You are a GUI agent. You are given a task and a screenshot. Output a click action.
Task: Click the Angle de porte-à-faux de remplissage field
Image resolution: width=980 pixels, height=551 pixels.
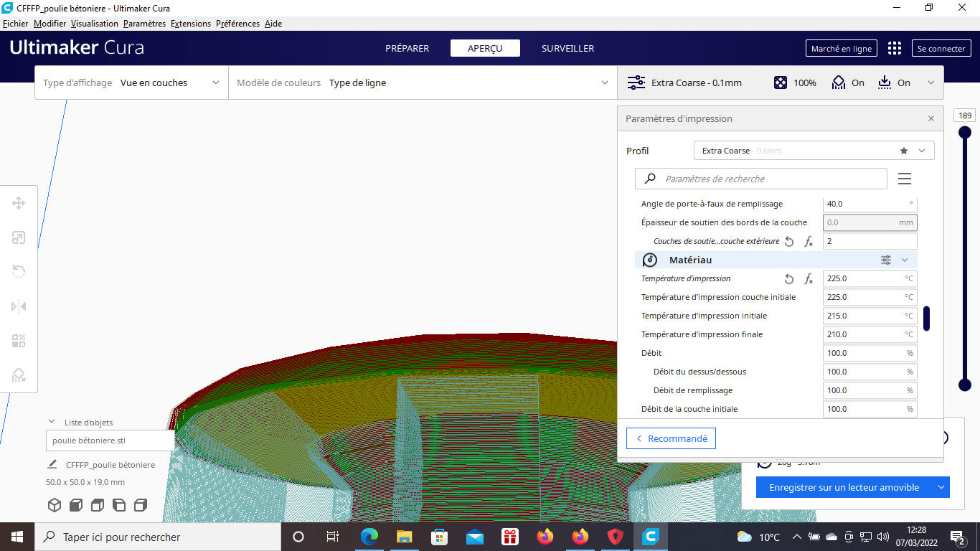pos(870,204)
